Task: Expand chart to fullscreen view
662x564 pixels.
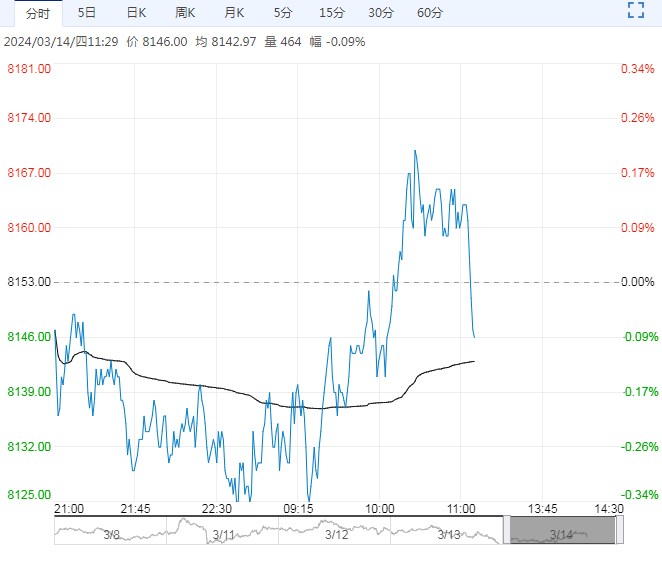Action: 635,12
